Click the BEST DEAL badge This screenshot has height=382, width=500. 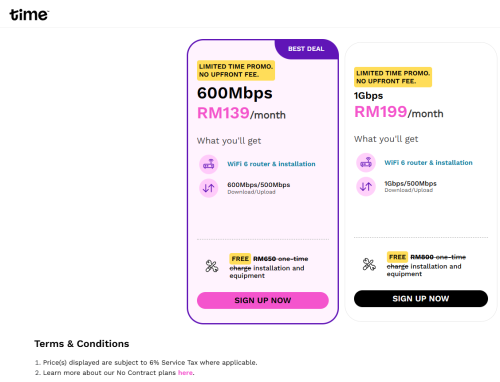(x=306, y=49)
